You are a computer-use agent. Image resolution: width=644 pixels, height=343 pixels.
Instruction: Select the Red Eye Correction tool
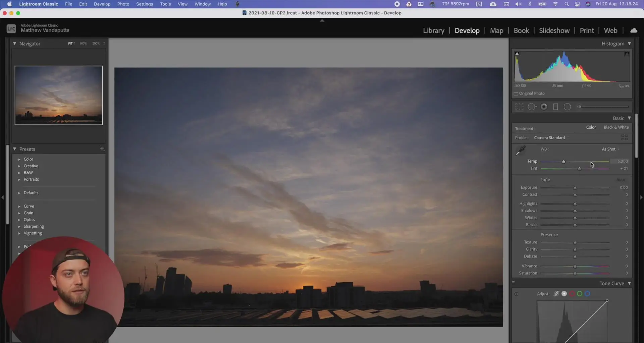[544, 107]
